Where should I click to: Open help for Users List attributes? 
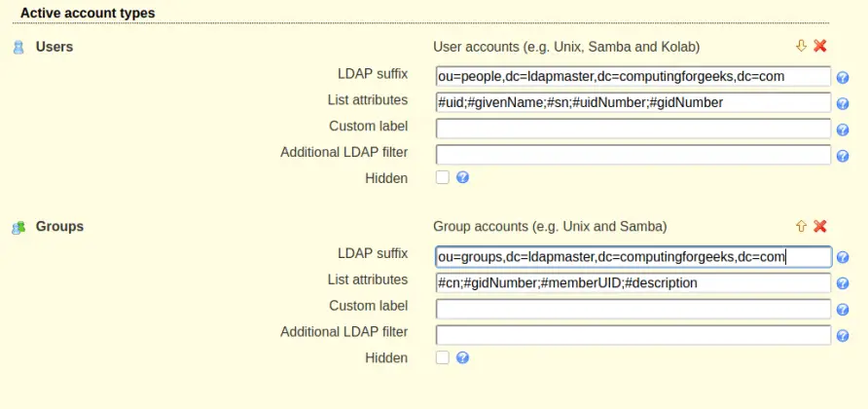tap(843, 103)
